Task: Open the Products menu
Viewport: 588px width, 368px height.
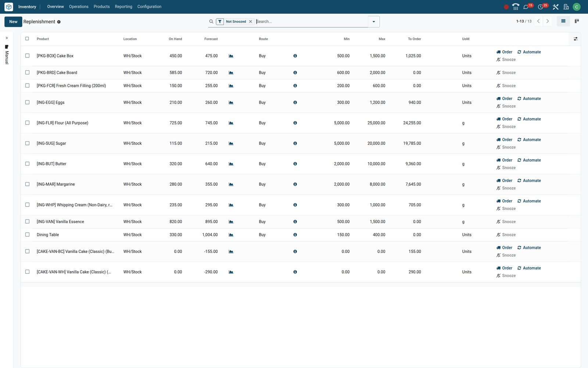Action: (x=101, y=7)
